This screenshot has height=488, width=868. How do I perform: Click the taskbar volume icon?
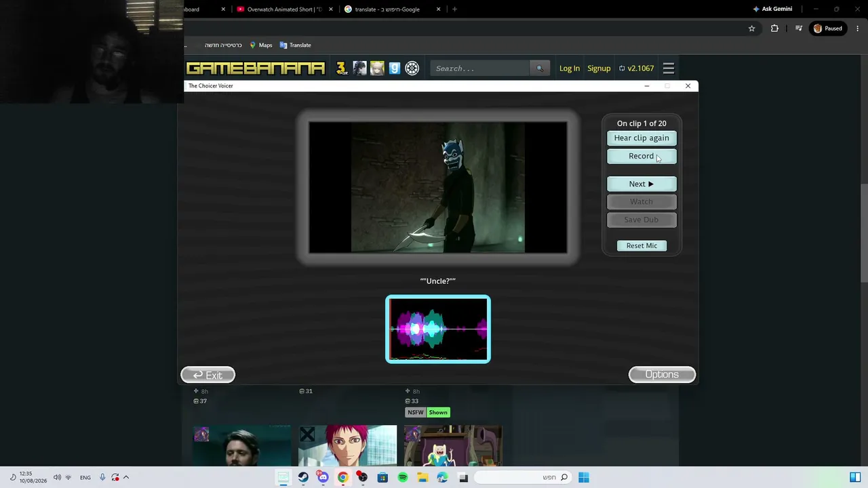pos(57,478)
